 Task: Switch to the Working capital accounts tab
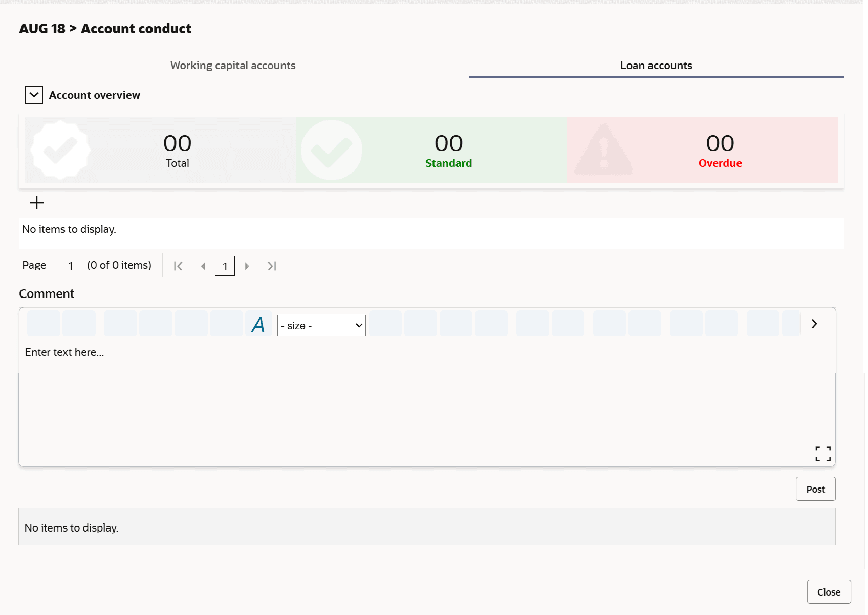click(x=233, y=66)
